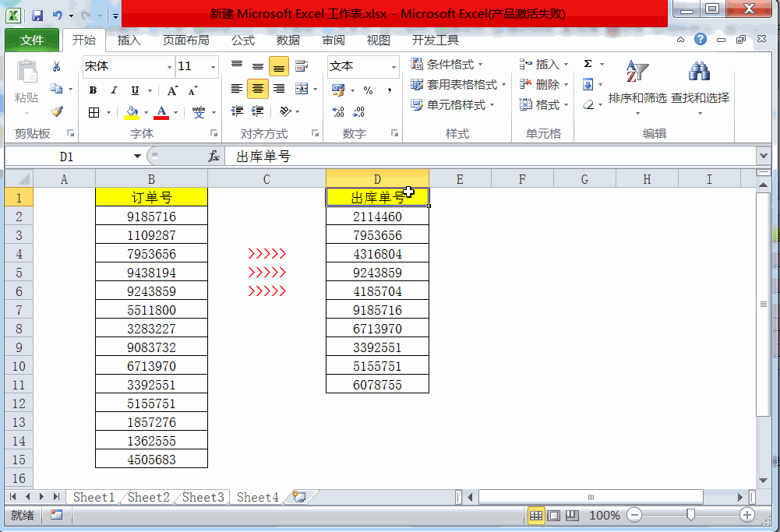Click the Accounting Number Format icon
The width and height of the screenshot is (780, 532).
pos(338,90)
